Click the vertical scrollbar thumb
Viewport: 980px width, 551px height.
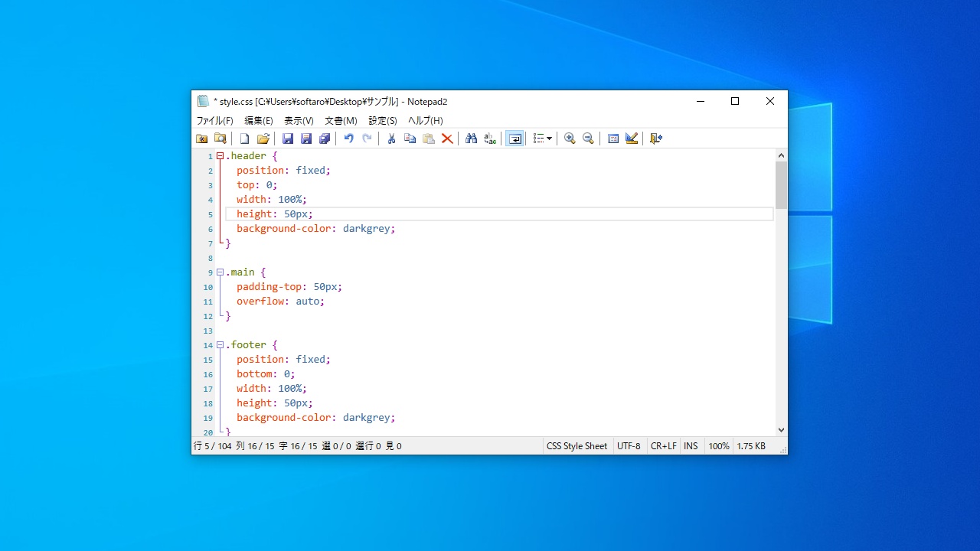pos(781,185)
